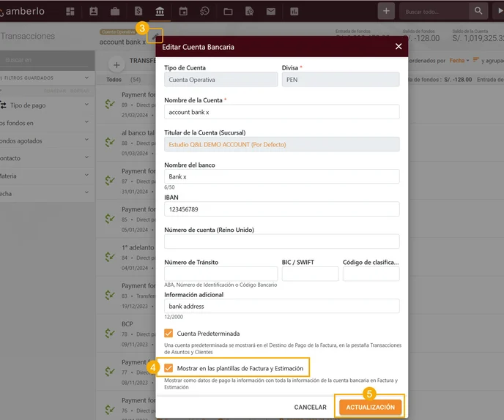Screen dimensions: 504x420
Task: Click the Número de Tránsito field
Action: click(220, 274)
